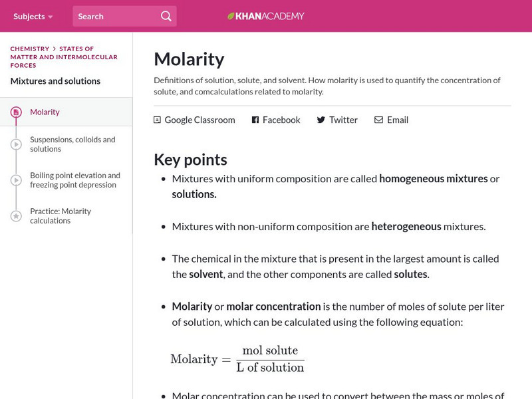
Task: Open Boiling point elevation and freezing lesson
Action: 75,180
